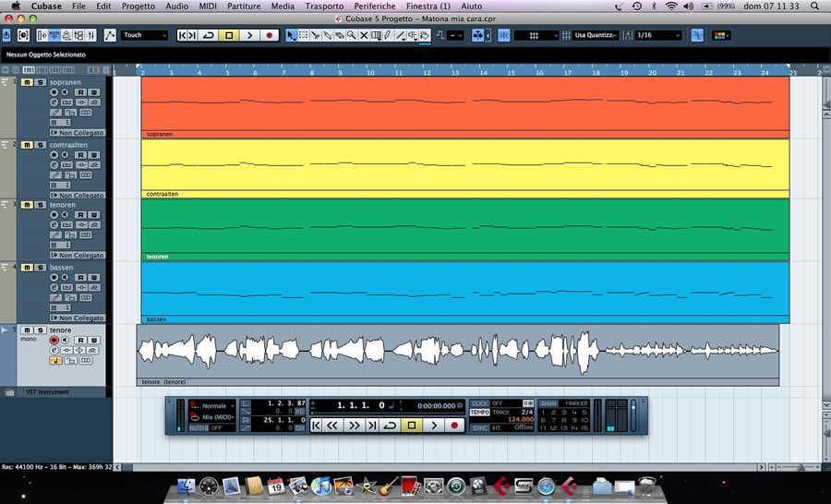Open the 1/16 quantize value dropdown

658,35
